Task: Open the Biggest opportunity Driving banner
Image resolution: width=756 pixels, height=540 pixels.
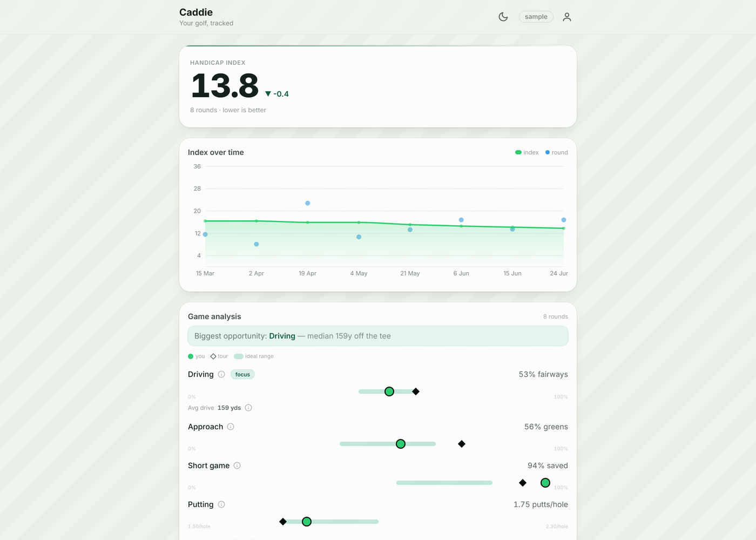Action: 378,336
